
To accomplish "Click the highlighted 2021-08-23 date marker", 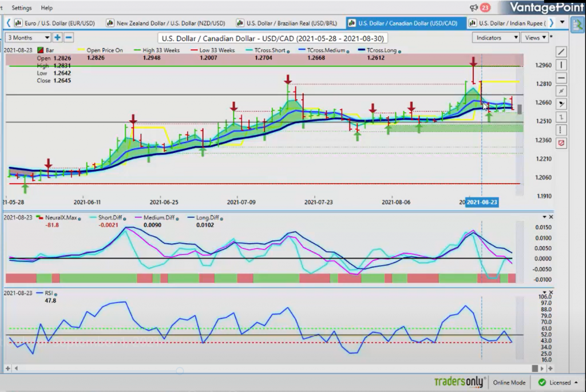I will (x=482, y=202).
